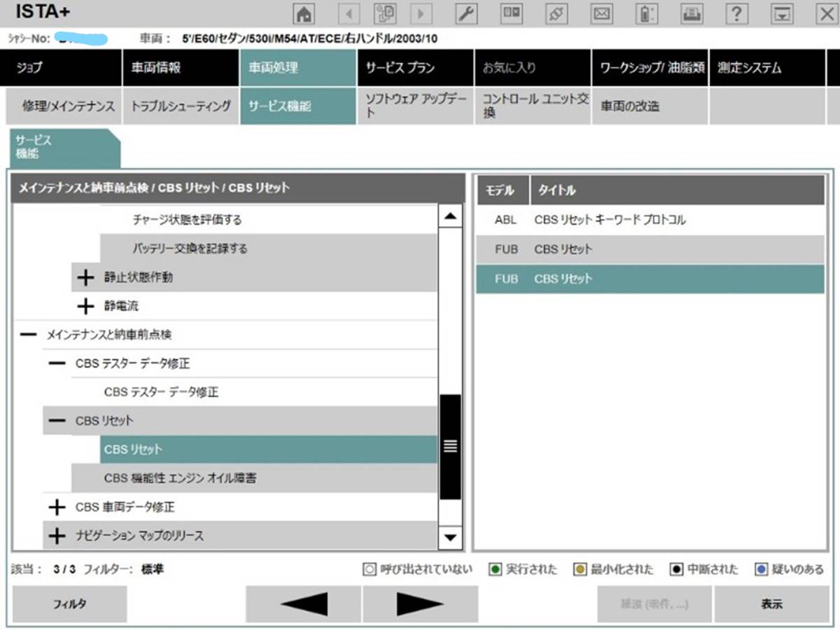Expand the ナビゲーション マップのリリース node
The width and height of the screenshot is (840, 630).
point(57,535)
